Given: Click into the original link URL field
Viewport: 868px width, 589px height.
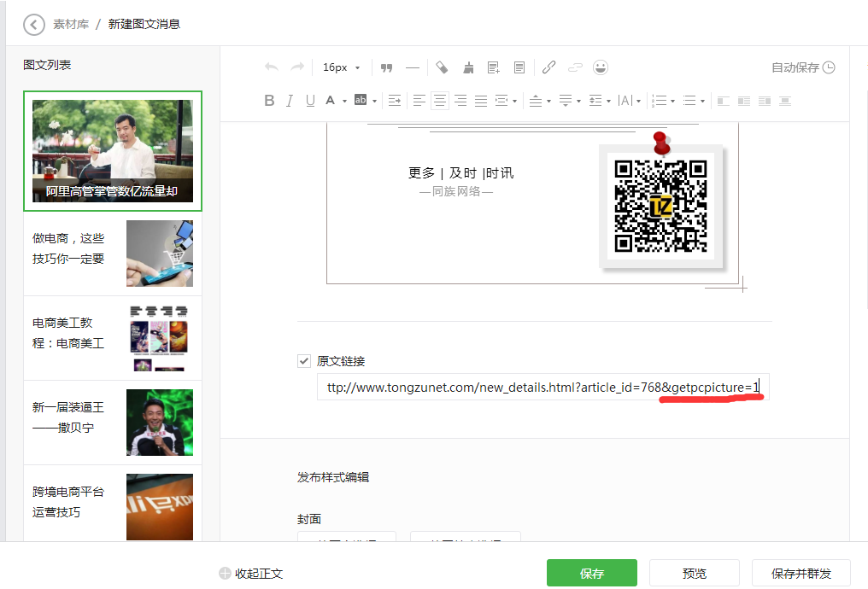Looking at the screenshot, I should tap(543, 388).
